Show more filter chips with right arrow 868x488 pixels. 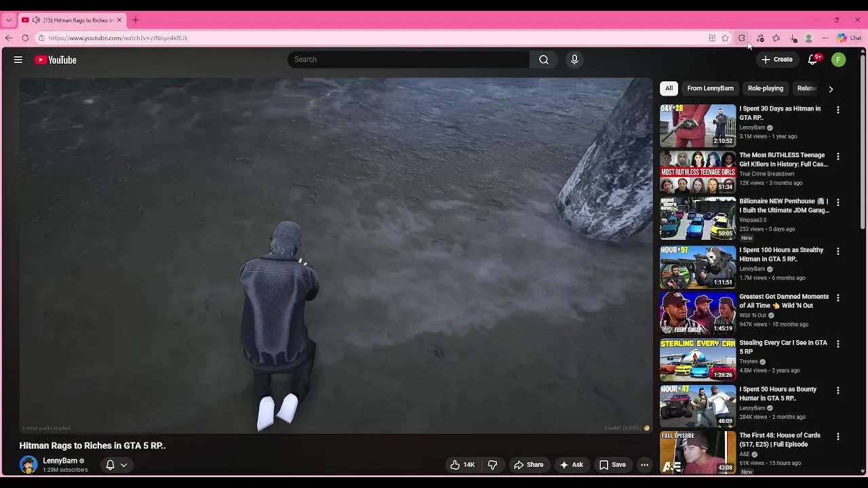click(x=831, y=89)
